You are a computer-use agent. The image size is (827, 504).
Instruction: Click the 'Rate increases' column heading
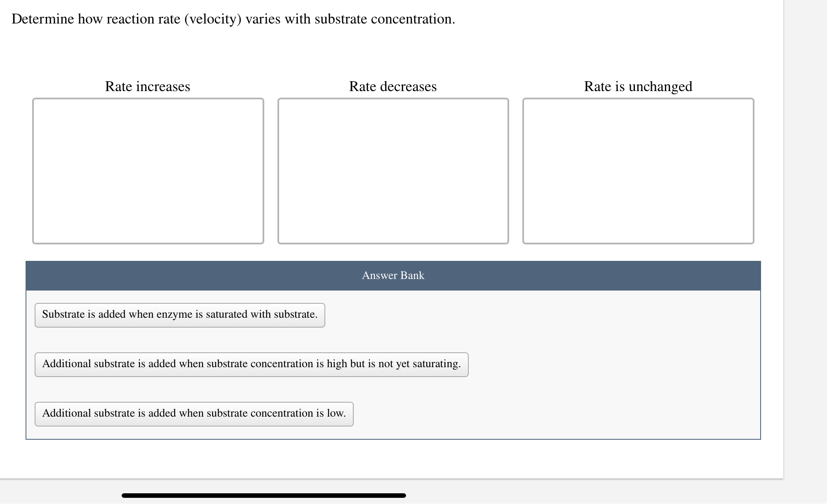coord(148,87)
